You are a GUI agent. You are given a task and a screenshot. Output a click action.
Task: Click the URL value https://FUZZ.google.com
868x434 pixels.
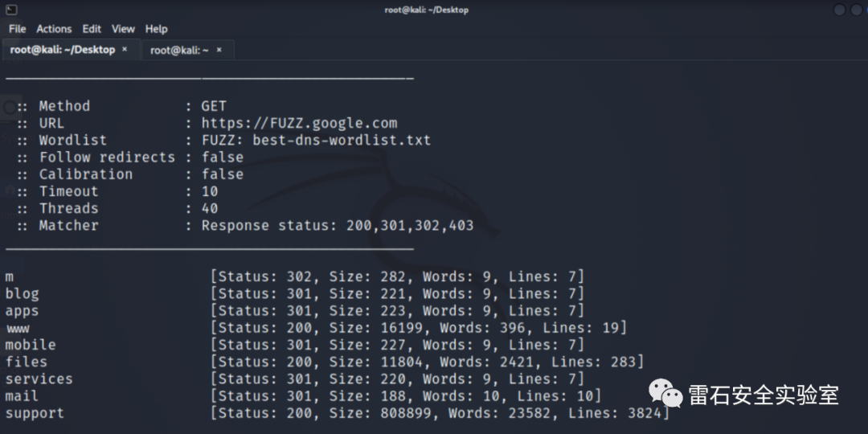point(300,123)
